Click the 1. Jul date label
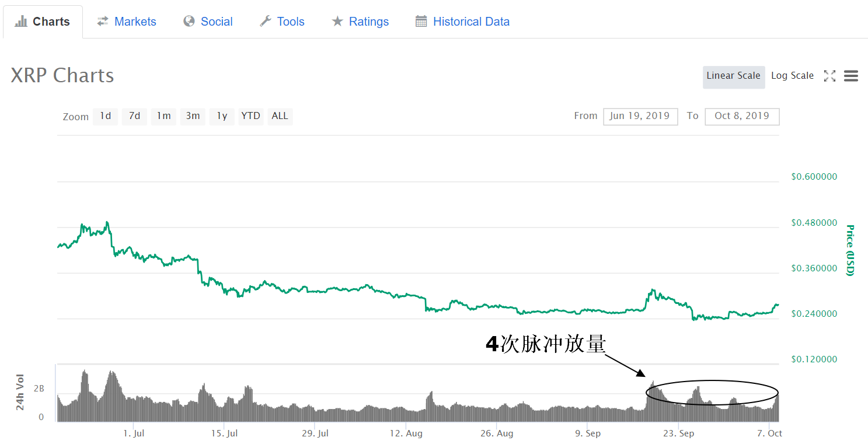This screenshot has height=444, width=868. [x=134, y=433]
